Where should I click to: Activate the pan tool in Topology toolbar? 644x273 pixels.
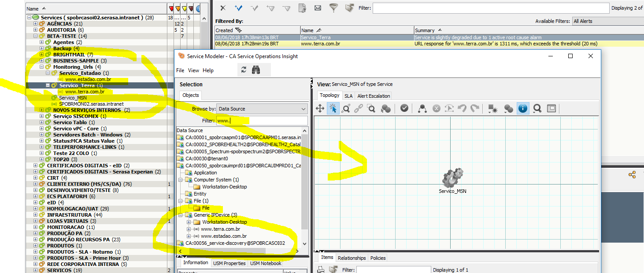pos(319,108)
